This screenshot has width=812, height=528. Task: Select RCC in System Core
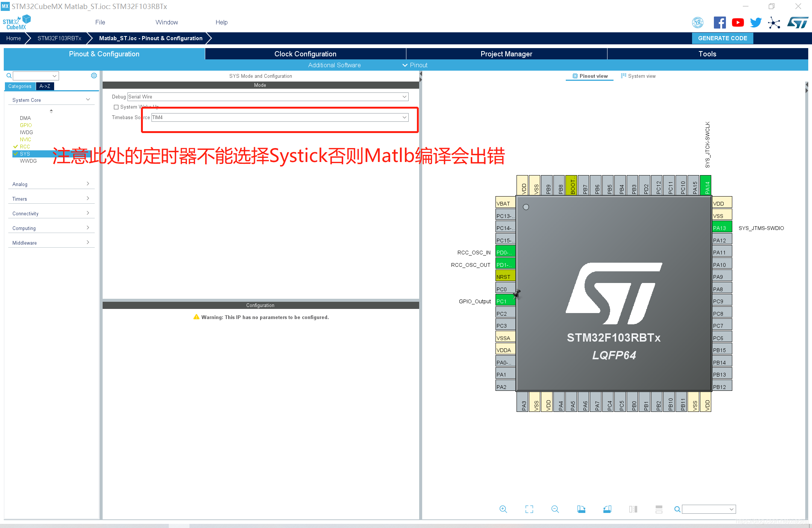pyautogui.click(x=25, y=147)
